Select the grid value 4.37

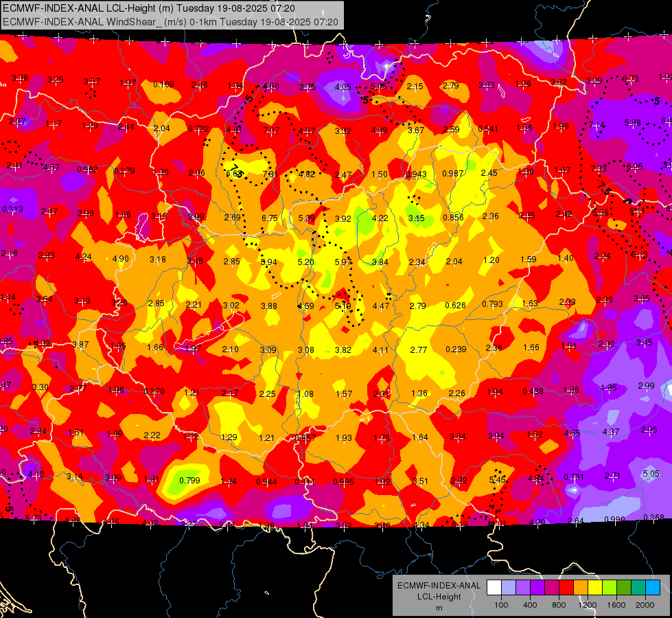[x=611, y=432]
